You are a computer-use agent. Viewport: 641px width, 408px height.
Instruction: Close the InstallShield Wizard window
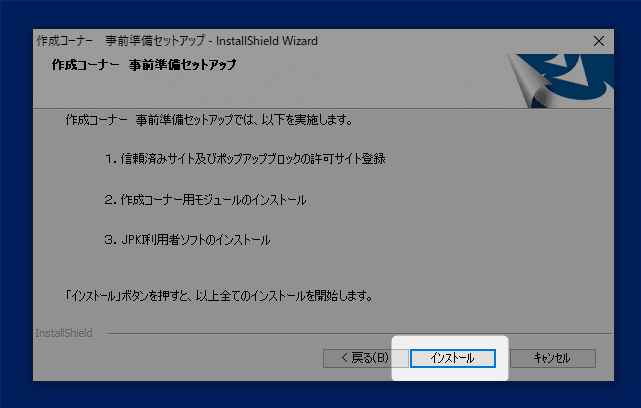[599, 41]
